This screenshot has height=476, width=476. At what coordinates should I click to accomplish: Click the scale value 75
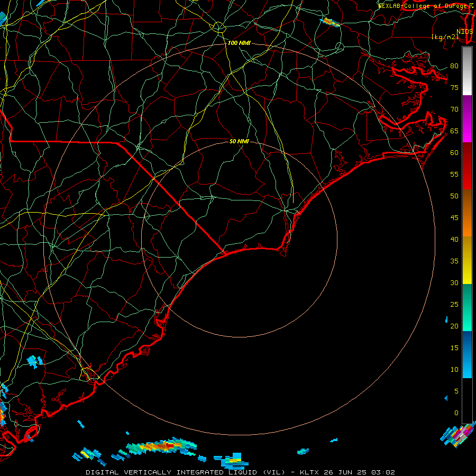point(454,87)
